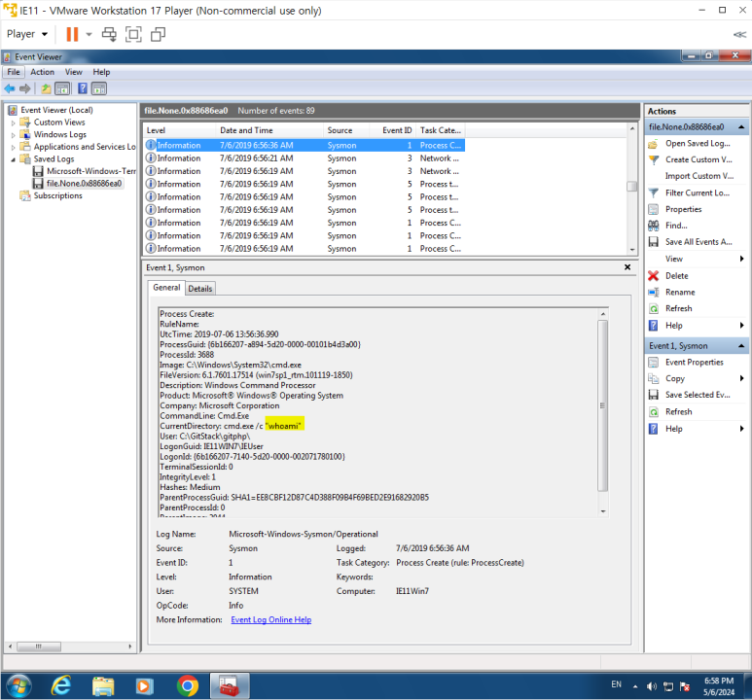Expand the Custom Views tree node
The width and height of the screenshot is (752, 700).
tap(14, 122)
